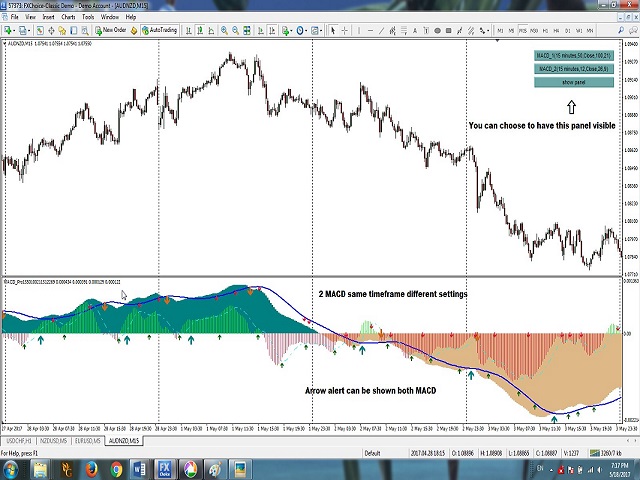The image size is (640, 480).
Task: Click the Search magnifier icon
Action: click(621, 30)
